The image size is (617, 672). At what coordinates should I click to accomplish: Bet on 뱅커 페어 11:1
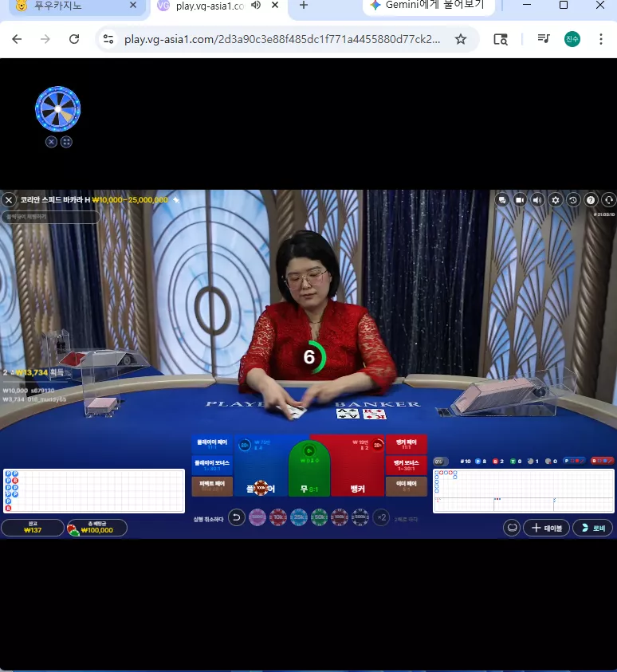coord(407,444)
